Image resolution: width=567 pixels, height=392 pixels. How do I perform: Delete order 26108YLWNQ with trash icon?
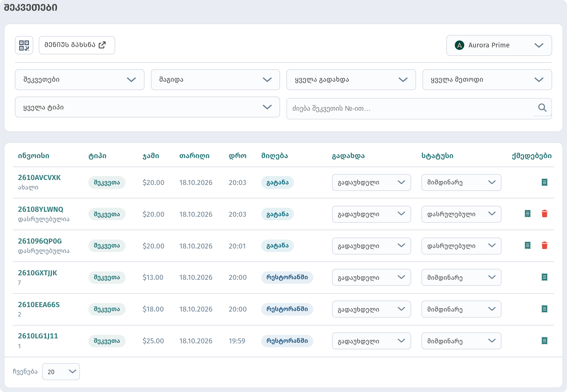[544, 214]
